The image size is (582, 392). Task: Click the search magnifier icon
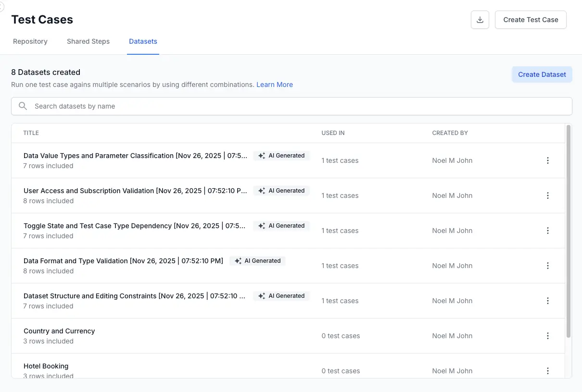point(23,106)
